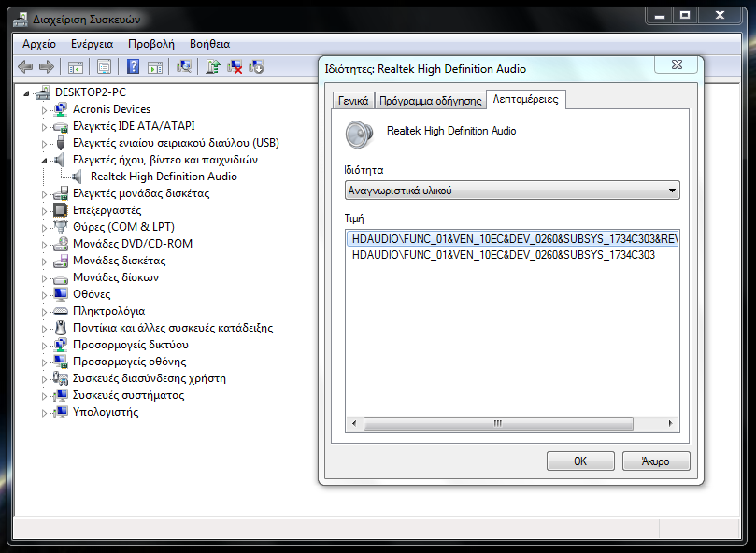Toggle the action pane toolbar icon

(x=155, y=66)
